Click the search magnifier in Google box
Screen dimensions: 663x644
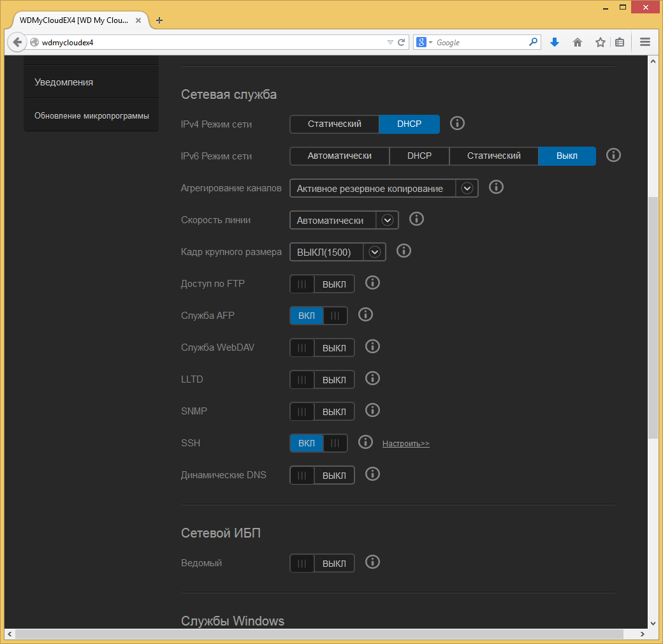[x=533, y=42]
